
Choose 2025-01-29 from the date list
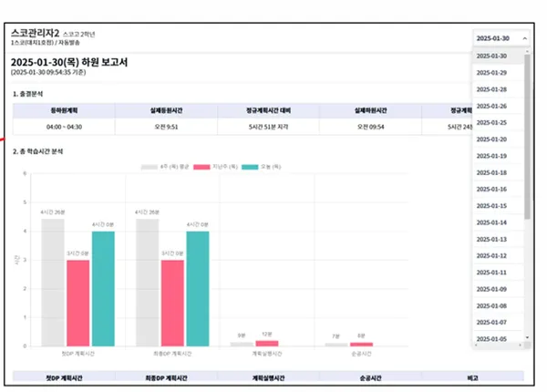(x=498, y=73)
